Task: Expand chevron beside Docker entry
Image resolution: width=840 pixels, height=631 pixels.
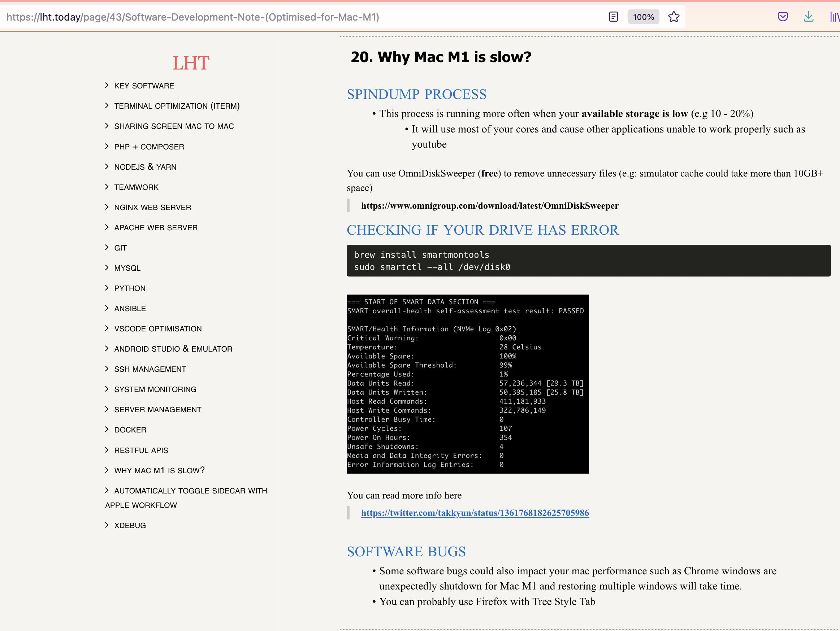Action: (x=107, y=430)
